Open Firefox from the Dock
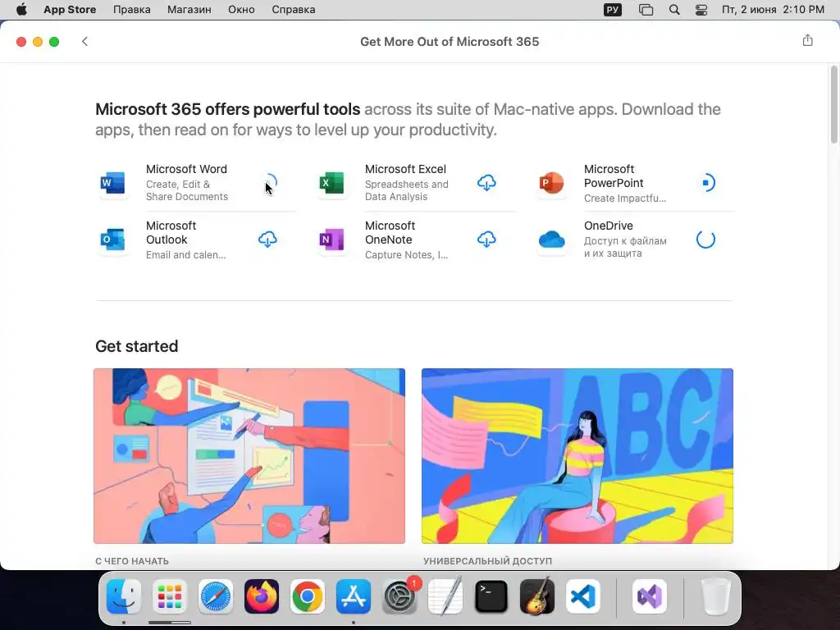 click(262, 596)
